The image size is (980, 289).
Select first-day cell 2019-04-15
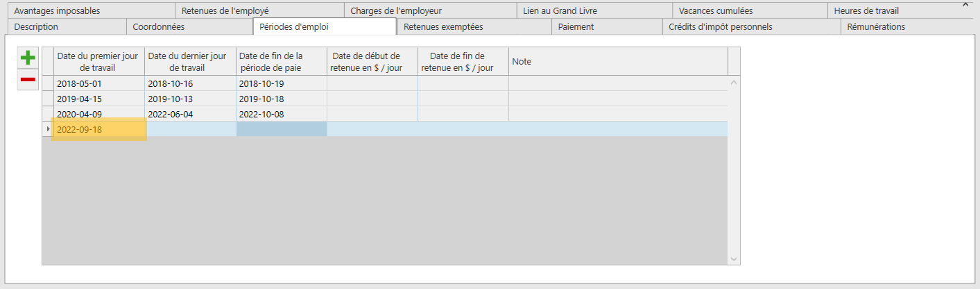click(99, 99)
